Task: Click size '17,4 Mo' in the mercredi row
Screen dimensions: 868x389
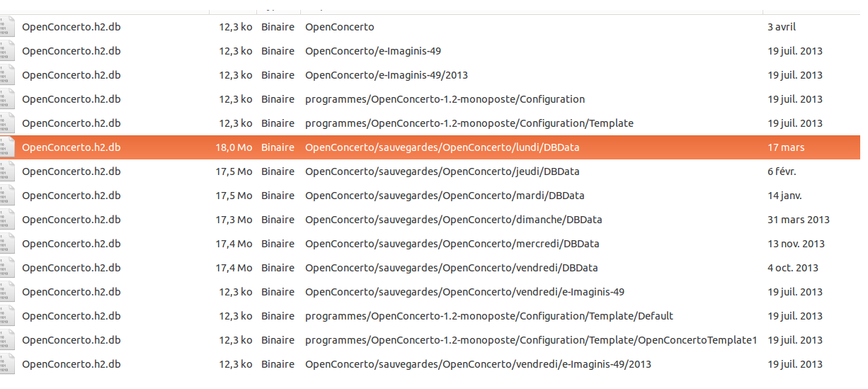Action: [234, 244]
